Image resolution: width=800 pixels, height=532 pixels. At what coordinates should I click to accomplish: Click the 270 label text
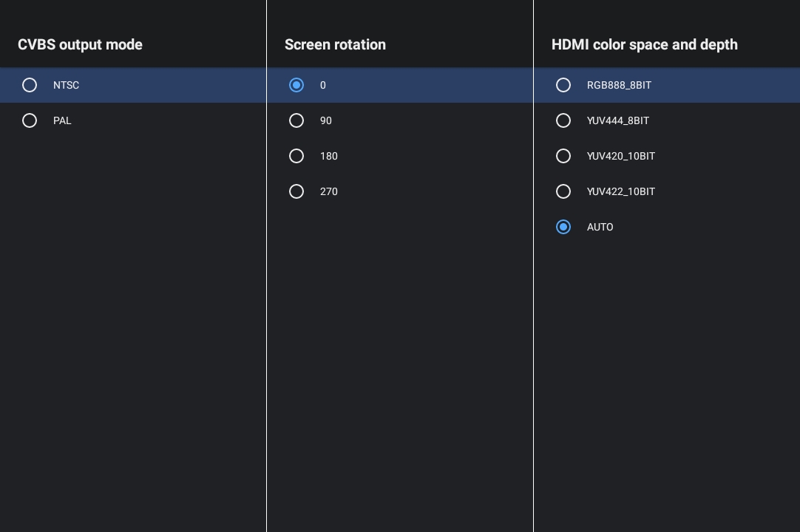click(328, 191)
